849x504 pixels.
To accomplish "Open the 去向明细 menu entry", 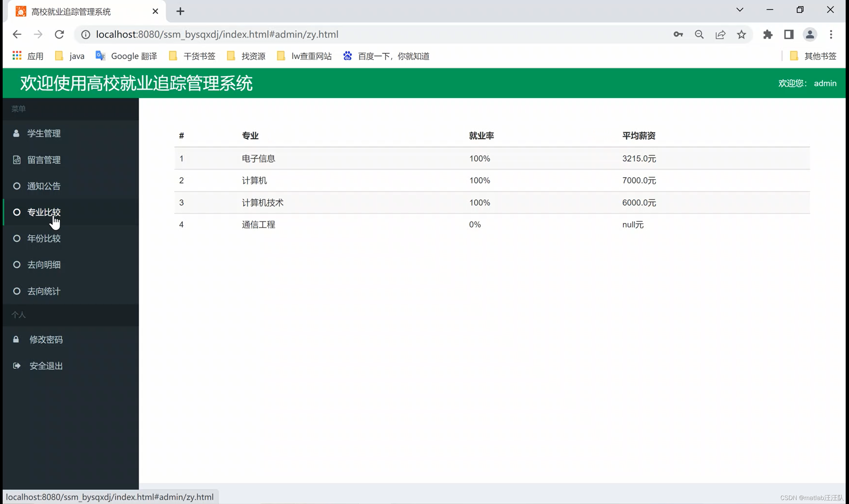I will coord(44,265).
